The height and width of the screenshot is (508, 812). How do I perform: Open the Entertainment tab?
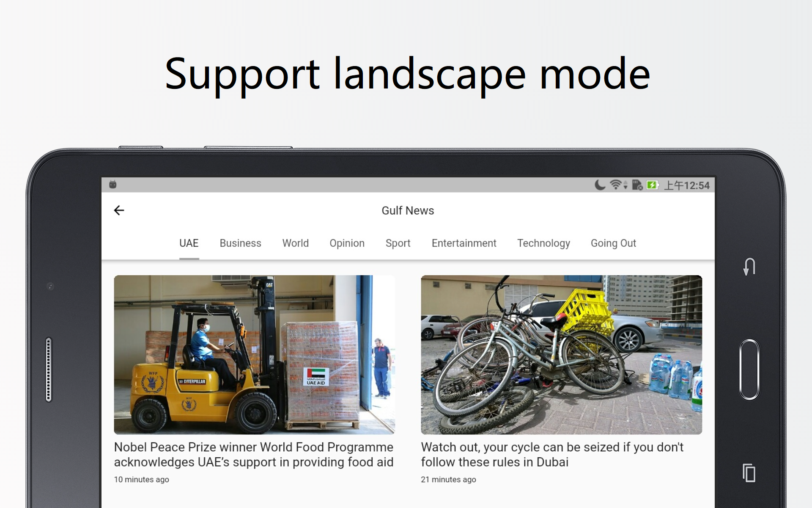pos(464,243)
